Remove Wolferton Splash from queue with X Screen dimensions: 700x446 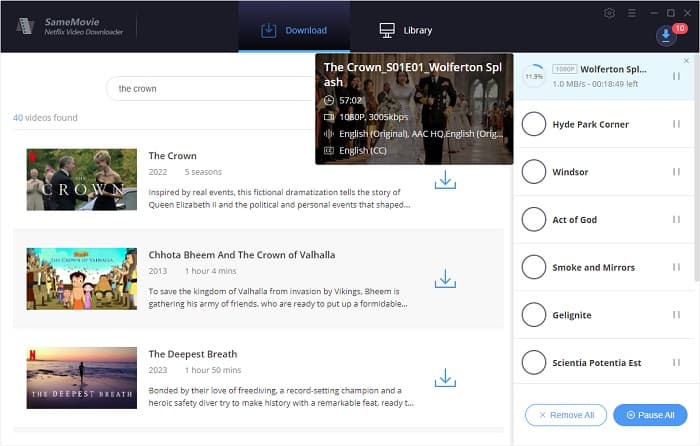[x=685, y=61]
